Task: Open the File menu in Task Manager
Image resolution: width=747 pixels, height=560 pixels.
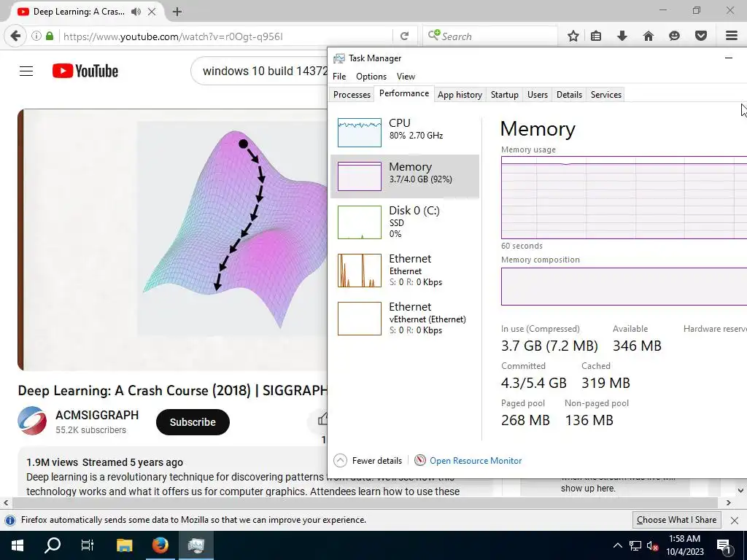Action: tap(339, 76)
